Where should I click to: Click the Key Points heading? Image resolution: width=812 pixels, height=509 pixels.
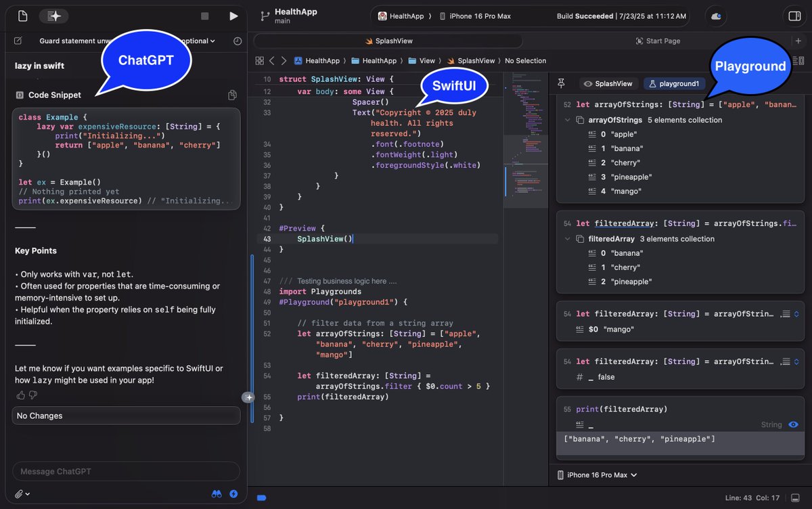click(x=36, y=250)
